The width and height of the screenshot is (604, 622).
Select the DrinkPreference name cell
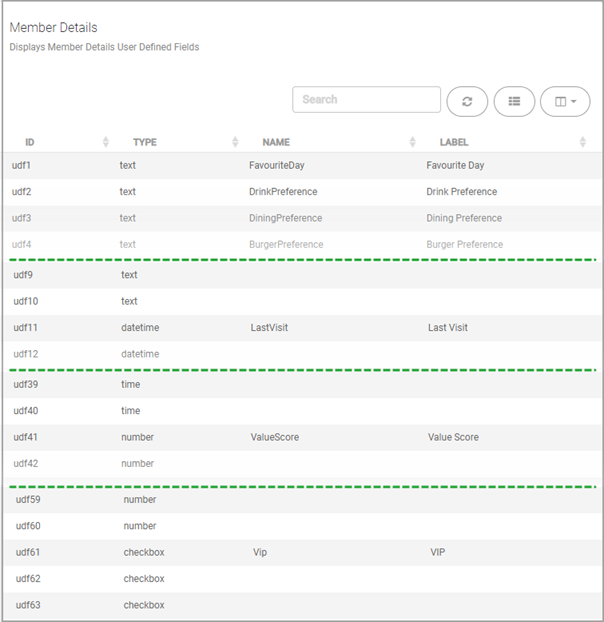coord(283,192)
